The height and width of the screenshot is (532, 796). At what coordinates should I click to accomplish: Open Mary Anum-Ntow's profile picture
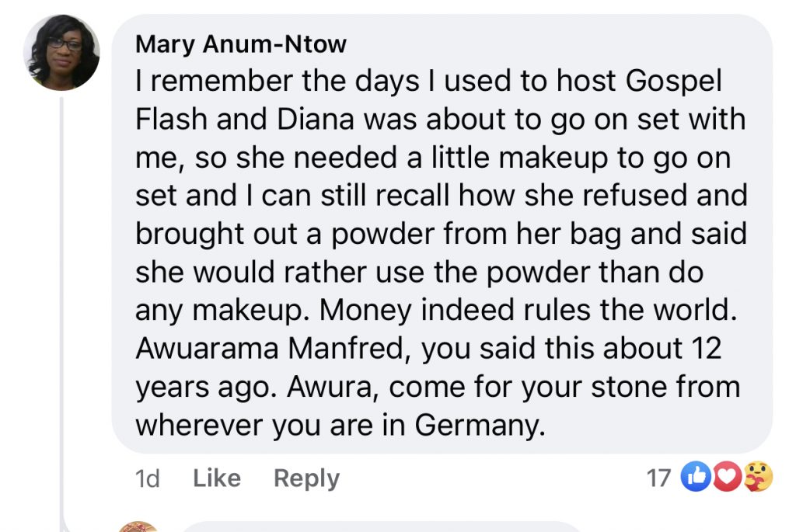click(x=63, y=54)
